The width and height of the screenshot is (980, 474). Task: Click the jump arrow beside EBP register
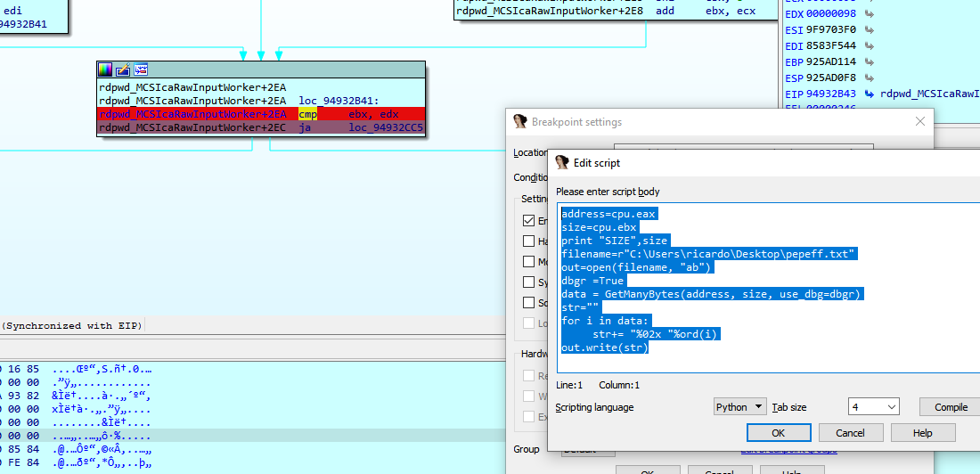(x=869, y=61)
